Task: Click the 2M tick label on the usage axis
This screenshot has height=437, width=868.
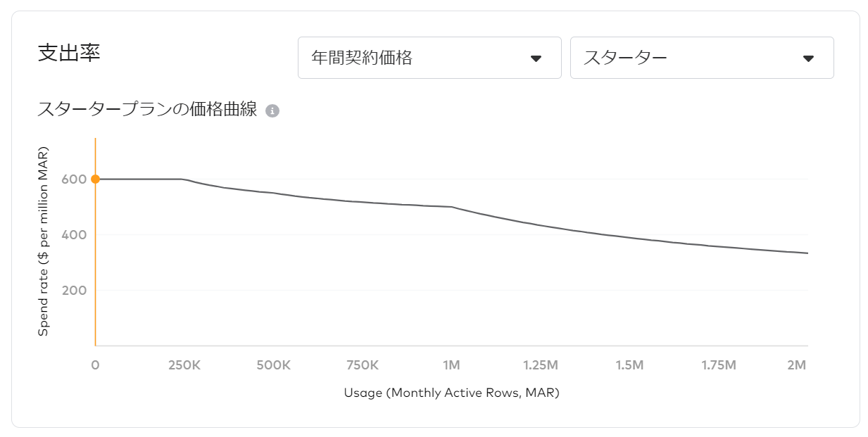Action: pyautogui.click(x=797, y=365)
